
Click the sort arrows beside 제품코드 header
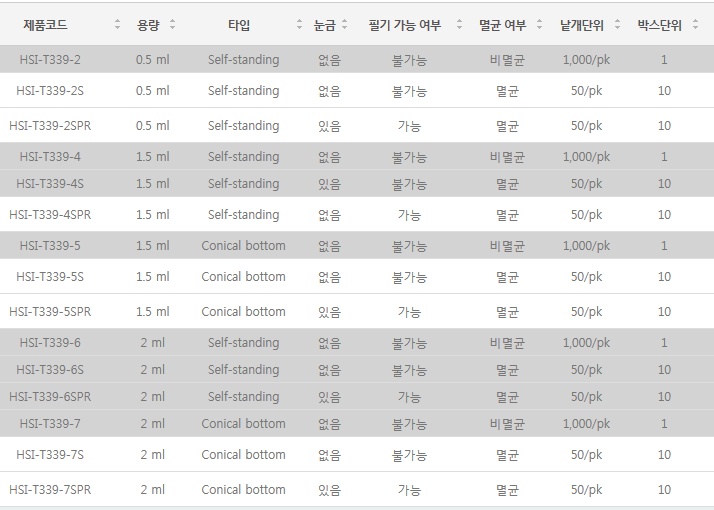pyautogui.click(x=117, y=25)
